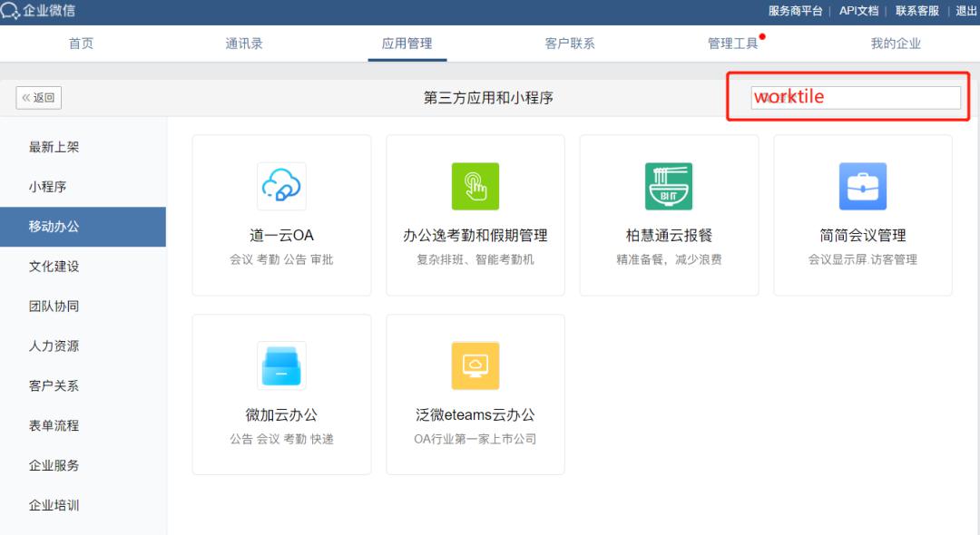Open the 办公逸考勤和假期管理 app title

pyautogui.click(x=475, y=236)
